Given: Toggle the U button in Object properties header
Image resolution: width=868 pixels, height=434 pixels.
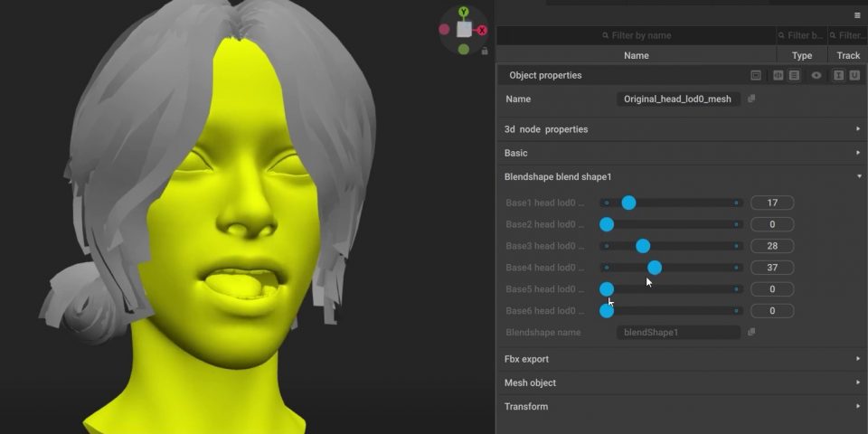Looking at the screenshot, I should (854, 76).
